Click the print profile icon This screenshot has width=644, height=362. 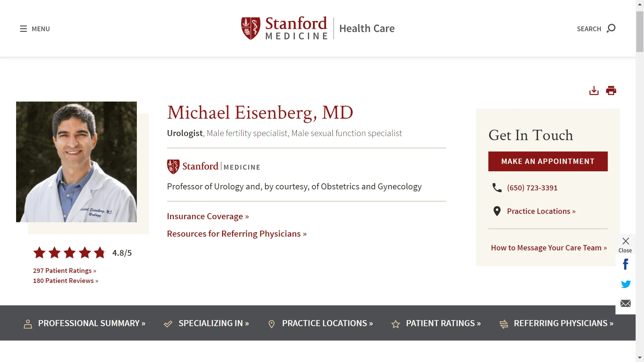tap(611, 90)
